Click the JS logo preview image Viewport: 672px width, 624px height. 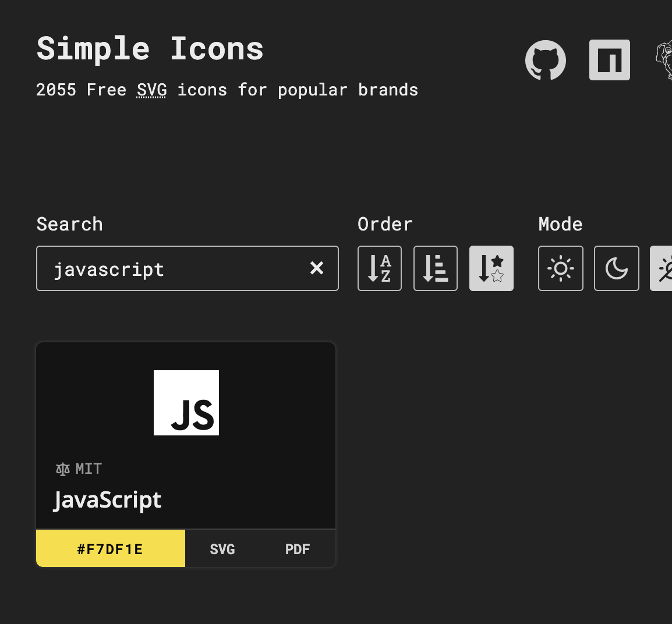point(186,403)
